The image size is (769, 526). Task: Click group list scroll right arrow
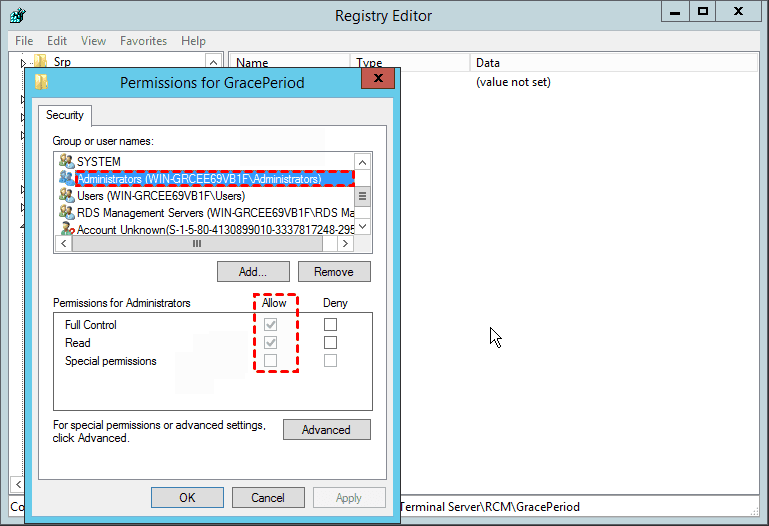pos(345,244)
